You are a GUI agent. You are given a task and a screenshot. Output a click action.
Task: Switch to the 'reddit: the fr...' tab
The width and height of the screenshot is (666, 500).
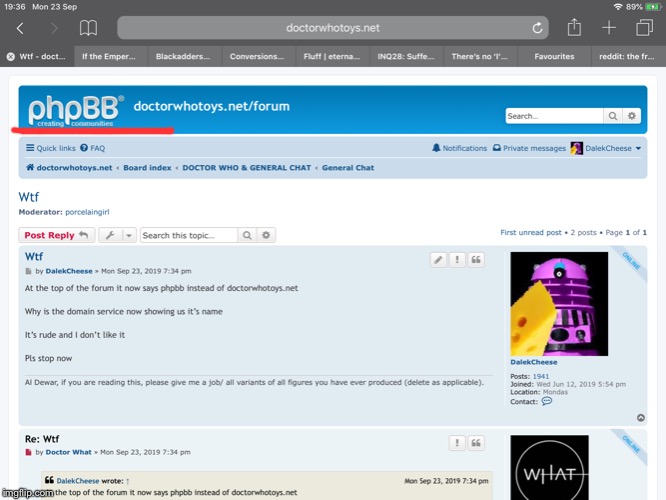tap(627, 56)
